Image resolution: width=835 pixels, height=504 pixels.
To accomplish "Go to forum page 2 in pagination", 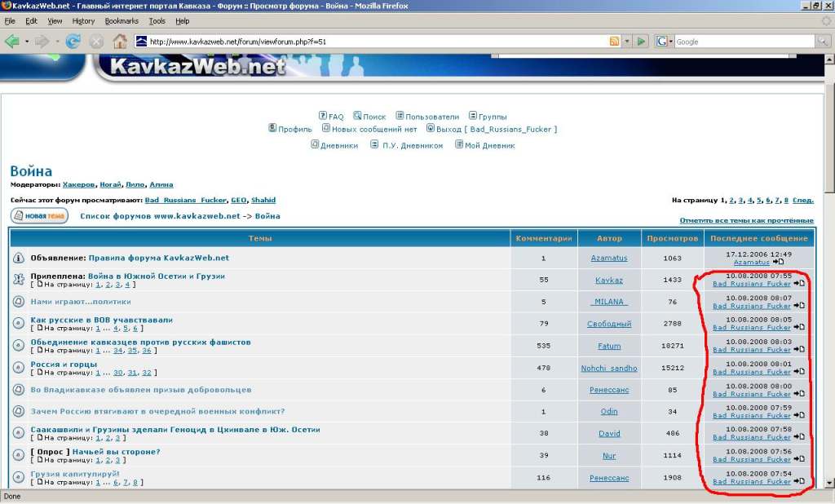I will (731, 200).
